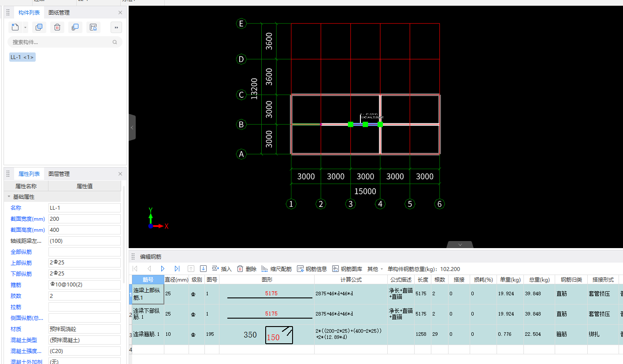Image resolution: width=623 pixels, height=364 pixels.
Task: Switch to the 构件列表 tab
Action: (x=29, y=13)
